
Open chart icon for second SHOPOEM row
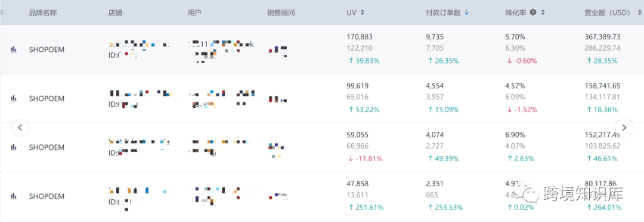14,98
